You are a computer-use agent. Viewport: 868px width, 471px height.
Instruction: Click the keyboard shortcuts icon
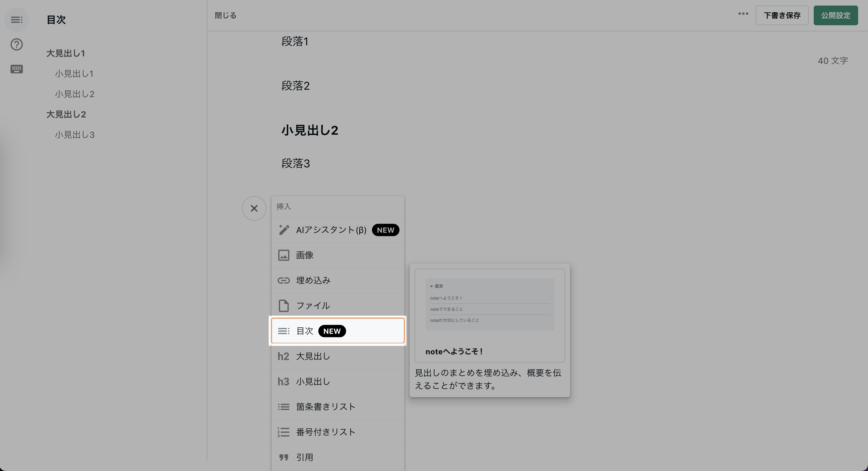point(17,69)
